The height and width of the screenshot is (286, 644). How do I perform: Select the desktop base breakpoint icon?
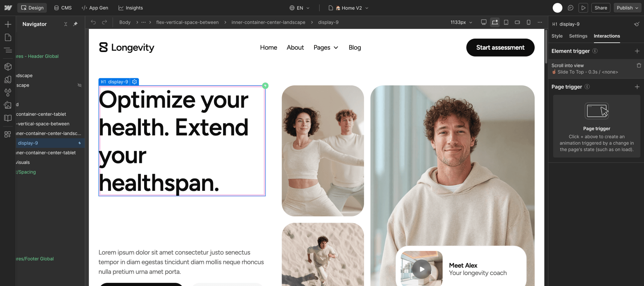pos(484,22)
